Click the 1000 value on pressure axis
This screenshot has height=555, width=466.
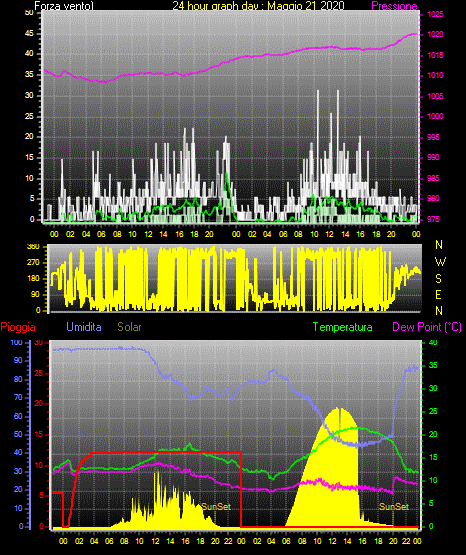tap(435, 116)
